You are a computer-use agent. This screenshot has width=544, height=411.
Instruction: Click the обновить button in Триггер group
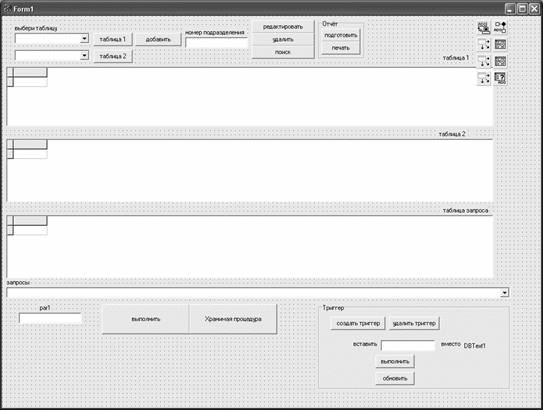tap(395, 378)
